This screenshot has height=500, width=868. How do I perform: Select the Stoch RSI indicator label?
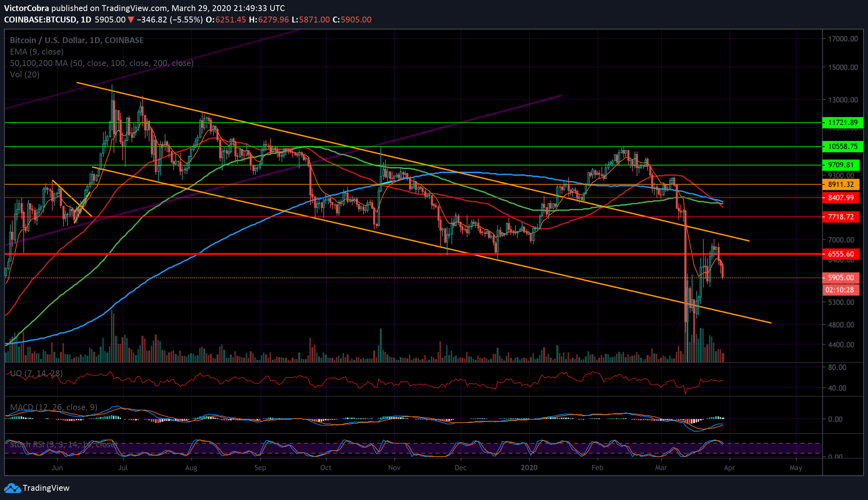click(64, 445)
